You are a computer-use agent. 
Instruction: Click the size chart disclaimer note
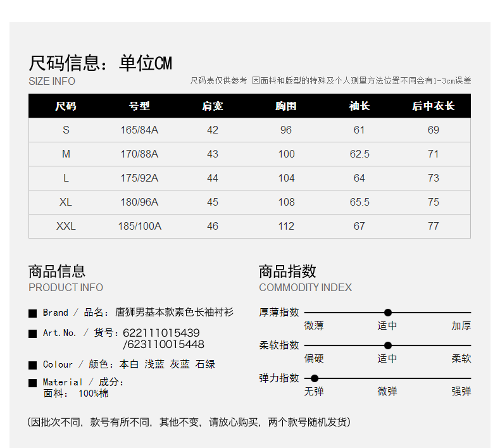click(330, 80)
